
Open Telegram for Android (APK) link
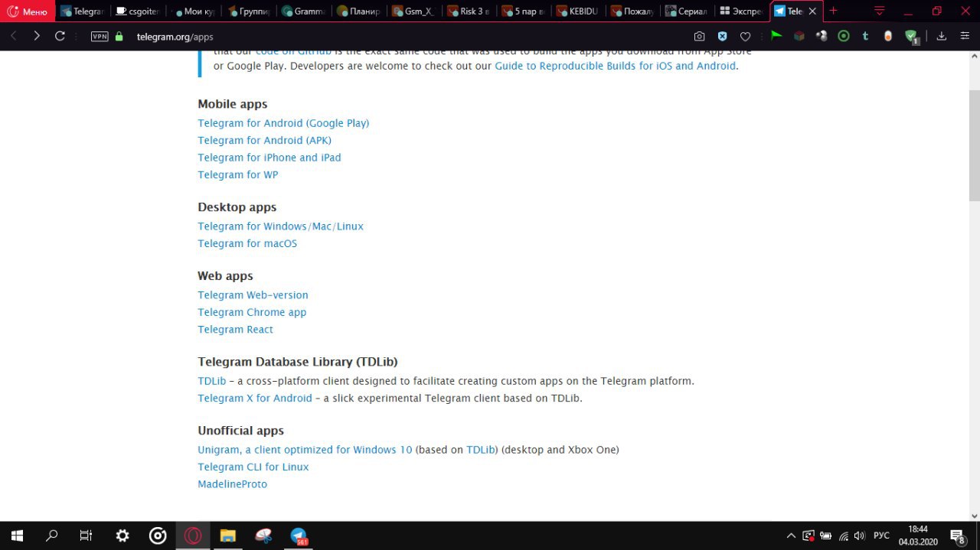point(264,140)
